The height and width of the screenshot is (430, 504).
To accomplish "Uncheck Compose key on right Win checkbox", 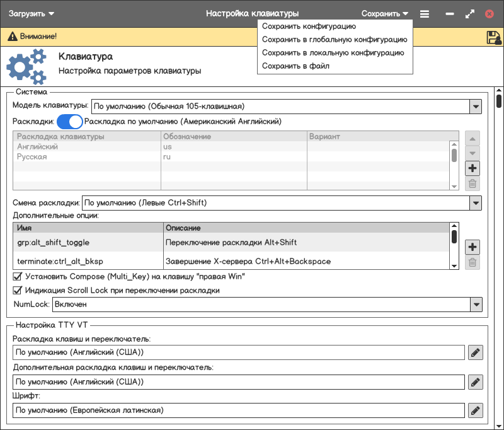I will coord(18,276).
